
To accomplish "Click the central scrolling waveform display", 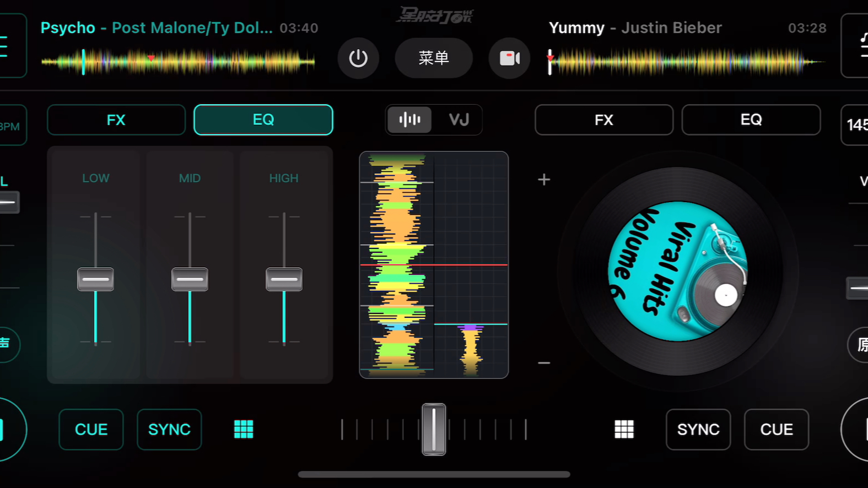I will [434, 265].
